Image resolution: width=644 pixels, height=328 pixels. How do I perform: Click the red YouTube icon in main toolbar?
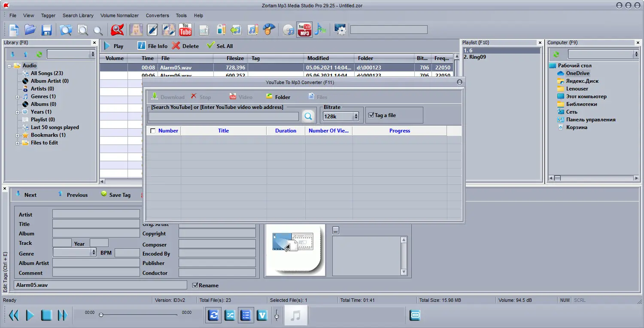tap(185, 30)
